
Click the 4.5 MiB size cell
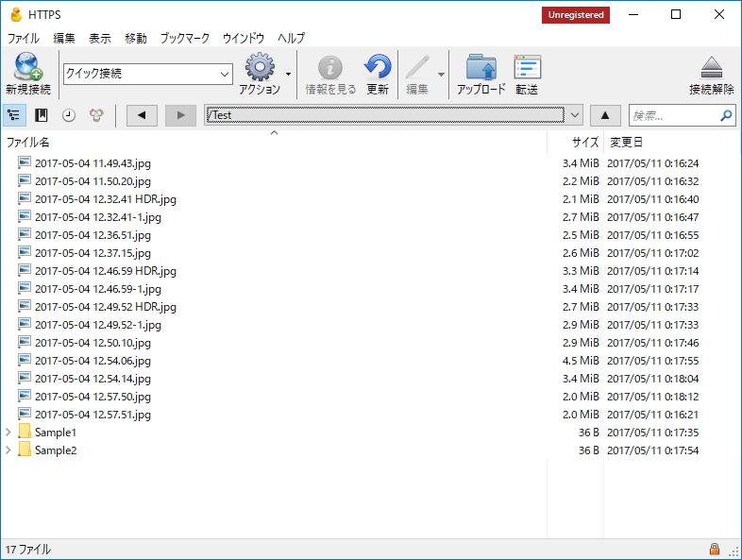pos(581,361)
